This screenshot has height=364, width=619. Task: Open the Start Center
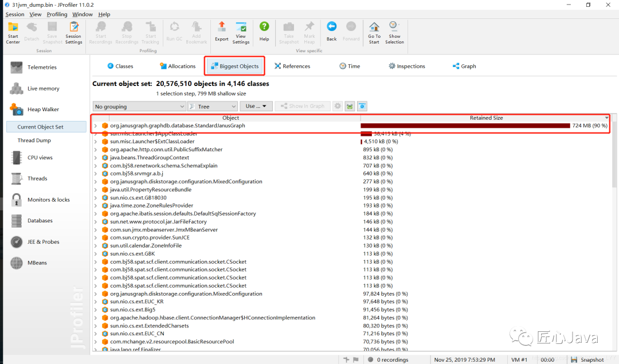[13, 33]
